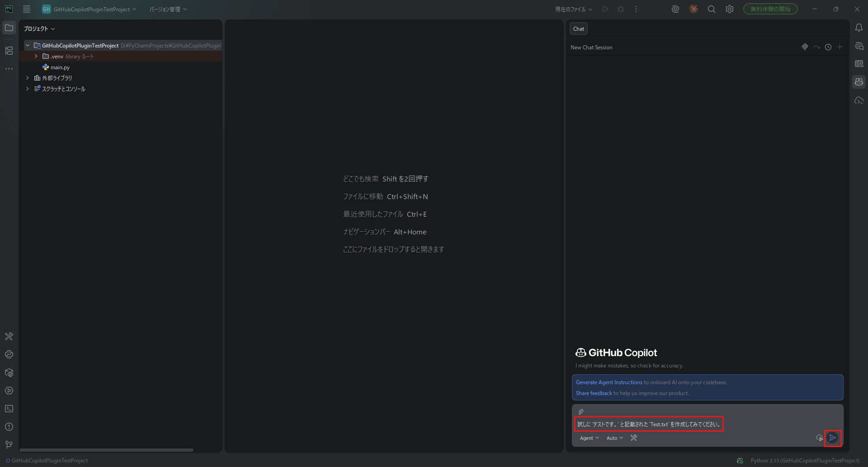Start a new chat session with plus icon
868x467 pixels.
840,47
